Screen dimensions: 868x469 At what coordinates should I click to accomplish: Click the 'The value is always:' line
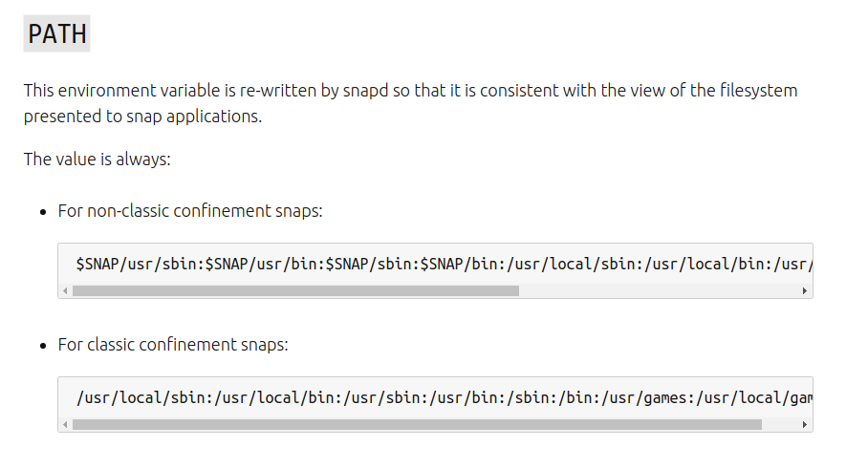(97, 159)
